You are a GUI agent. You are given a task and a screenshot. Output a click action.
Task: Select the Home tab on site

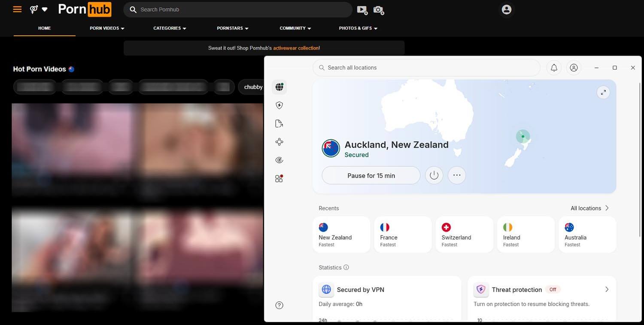click(44, 28)
